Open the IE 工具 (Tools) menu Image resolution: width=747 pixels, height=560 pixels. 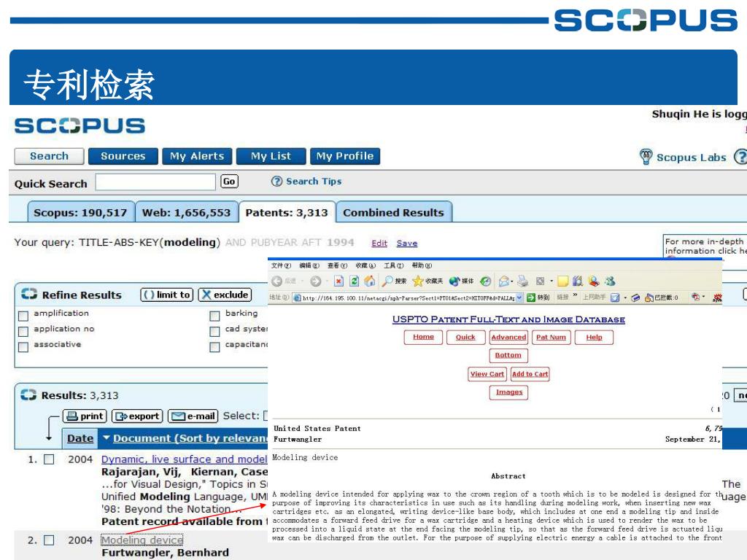[394, 265]
